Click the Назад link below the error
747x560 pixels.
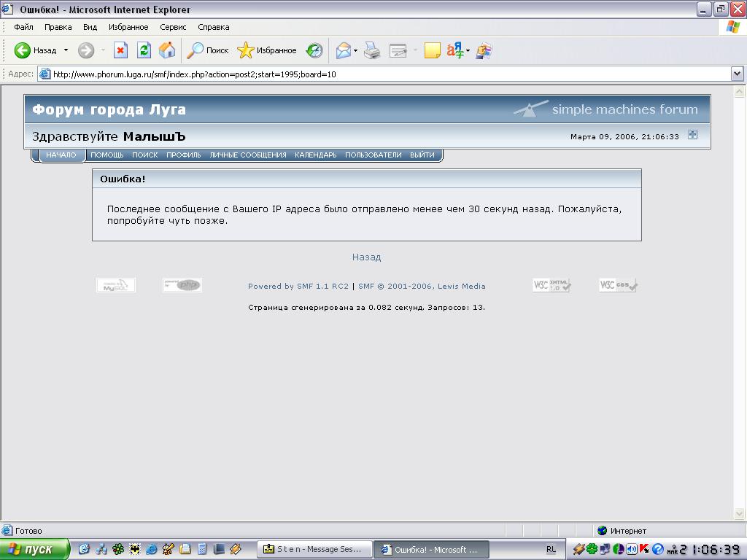click(366, 257)
